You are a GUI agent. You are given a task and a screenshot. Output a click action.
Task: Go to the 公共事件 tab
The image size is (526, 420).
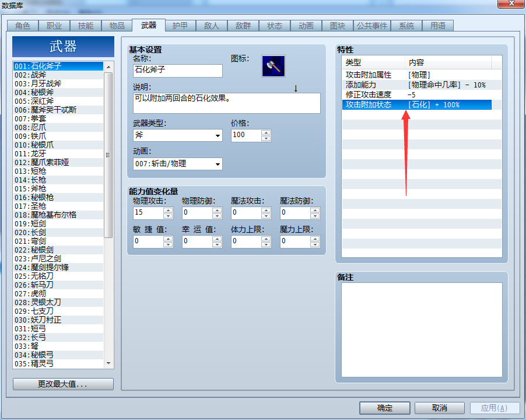[x=372, y=26]
